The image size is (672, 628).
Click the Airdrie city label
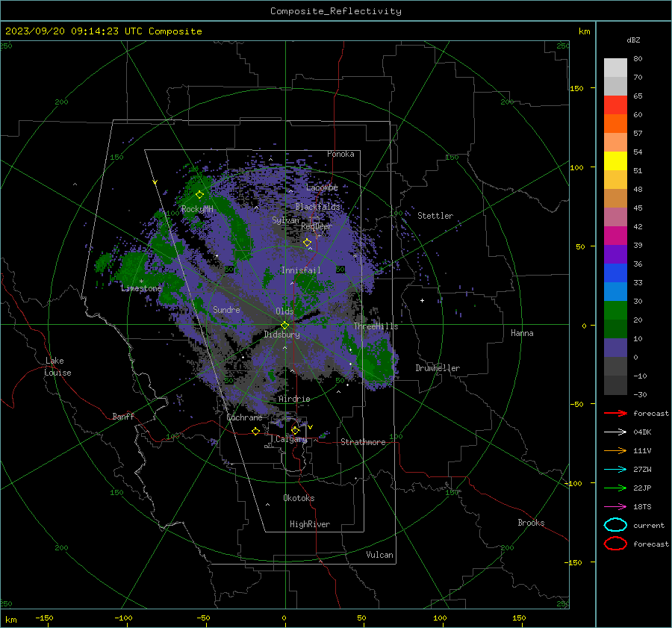point(294,399)
